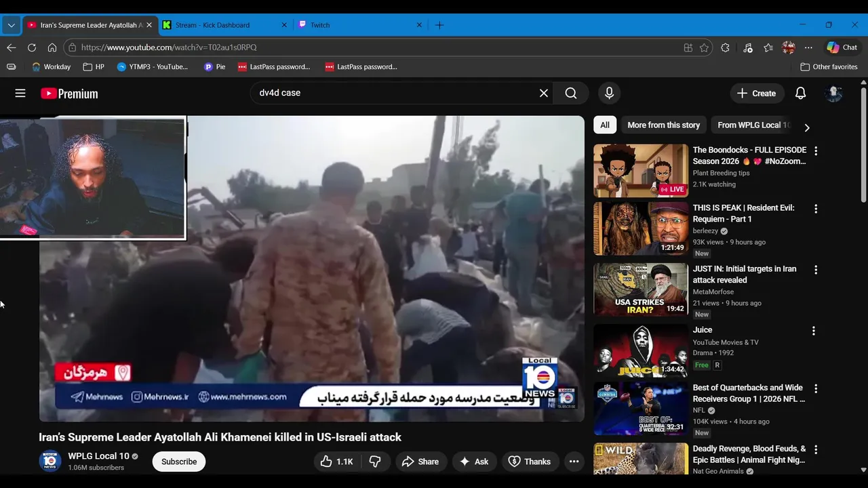Open the YouTube account avatar menu

833,94
